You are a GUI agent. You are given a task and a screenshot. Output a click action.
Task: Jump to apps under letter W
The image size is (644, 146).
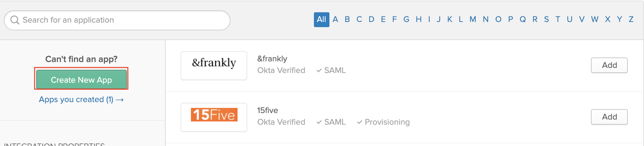[595, 19]
